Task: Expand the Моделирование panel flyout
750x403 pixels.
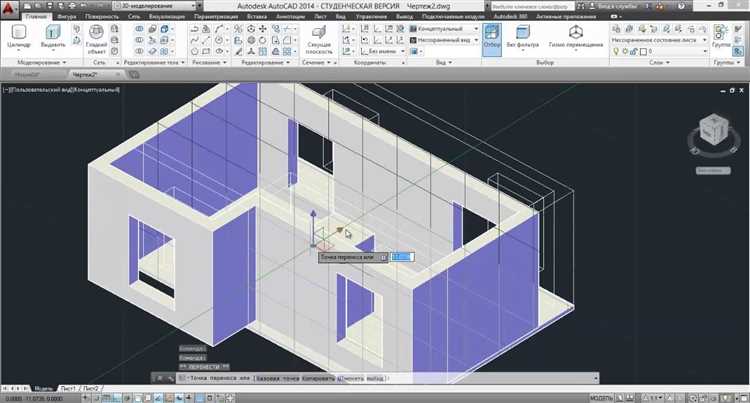Action: (36, 62)
